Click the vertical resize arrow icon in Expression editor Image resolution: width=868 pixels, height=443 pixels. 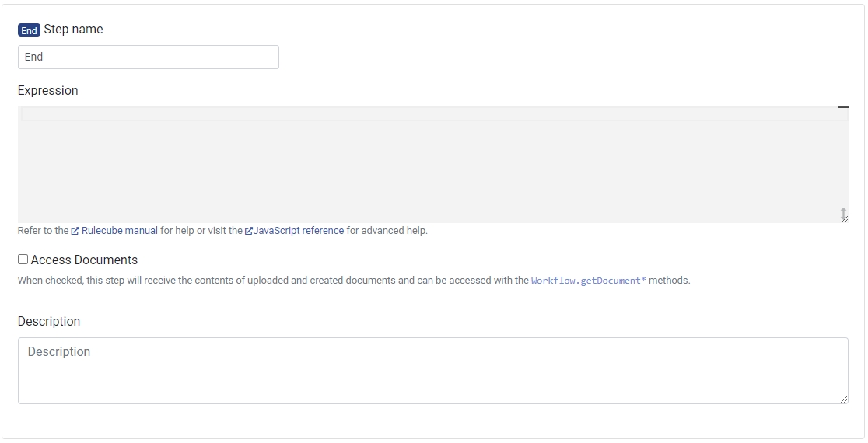[x=843, y=214]
